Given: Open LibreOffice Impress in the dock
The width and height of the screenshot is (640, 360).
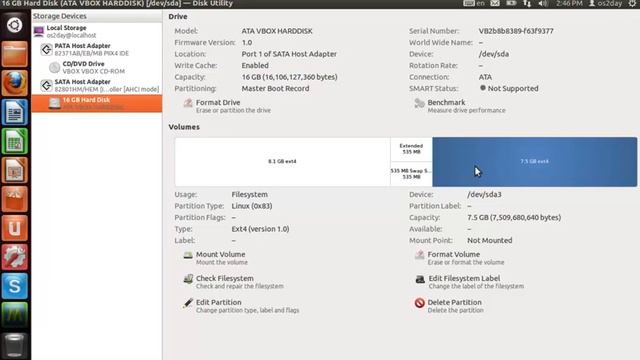Looking at the screenshot, I should point(15,170).
